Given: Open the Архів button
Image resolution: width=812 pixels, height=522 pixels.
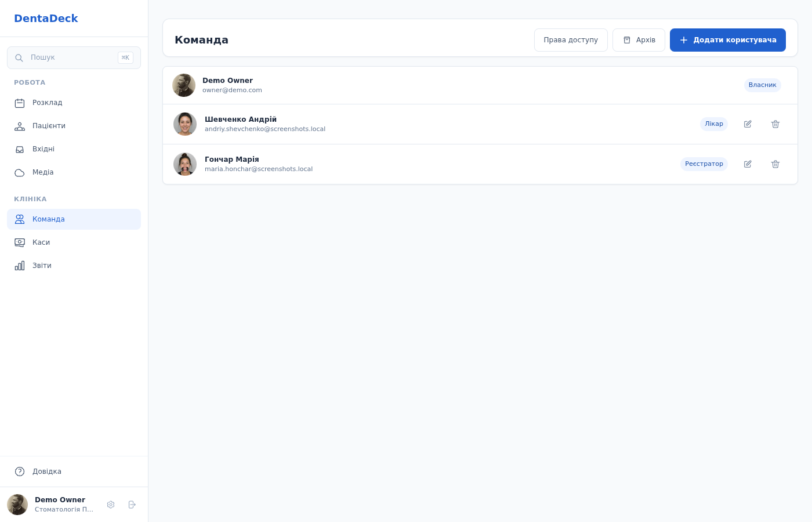Looking at the screenshot, I should (x=639, y=40).
